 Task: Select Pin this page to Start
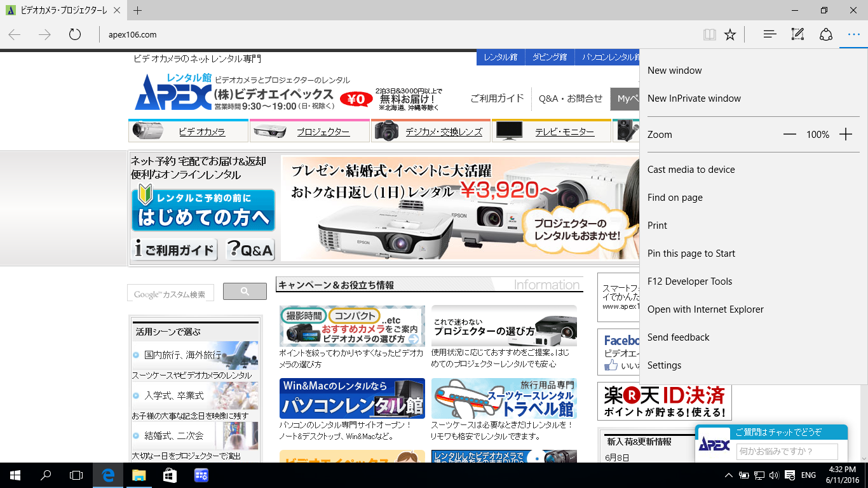(x=754, y=254)
